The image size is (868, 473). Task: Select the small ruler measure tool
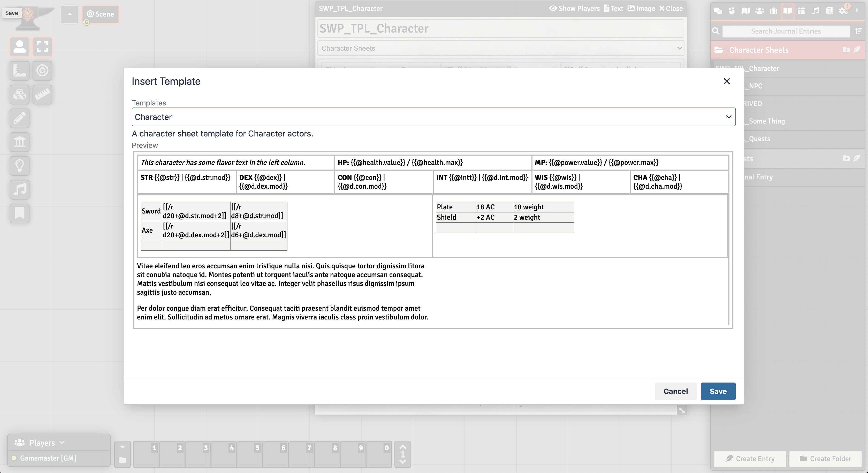(x=42, y=94)
